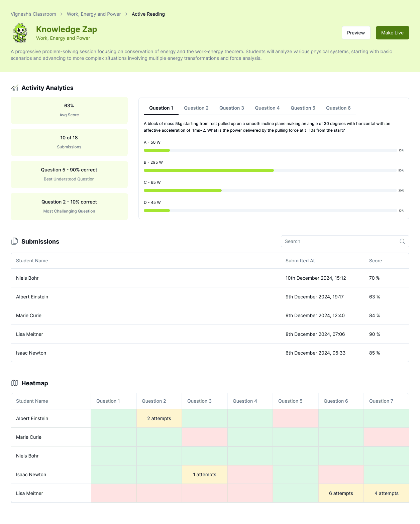
Task: Click the 90 % score value
Action: click(375, 334)
